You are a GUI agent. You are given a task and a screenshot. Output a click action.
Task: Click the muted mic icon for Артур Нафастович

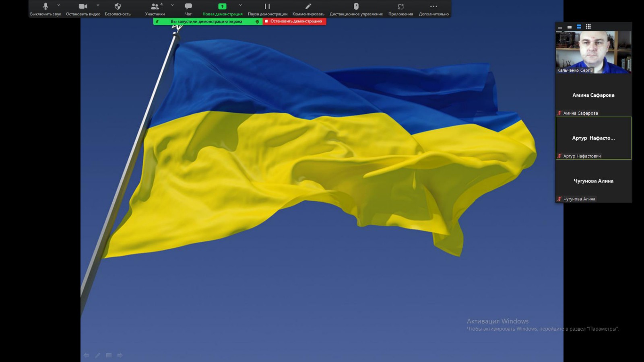click(x=559, y=156)
